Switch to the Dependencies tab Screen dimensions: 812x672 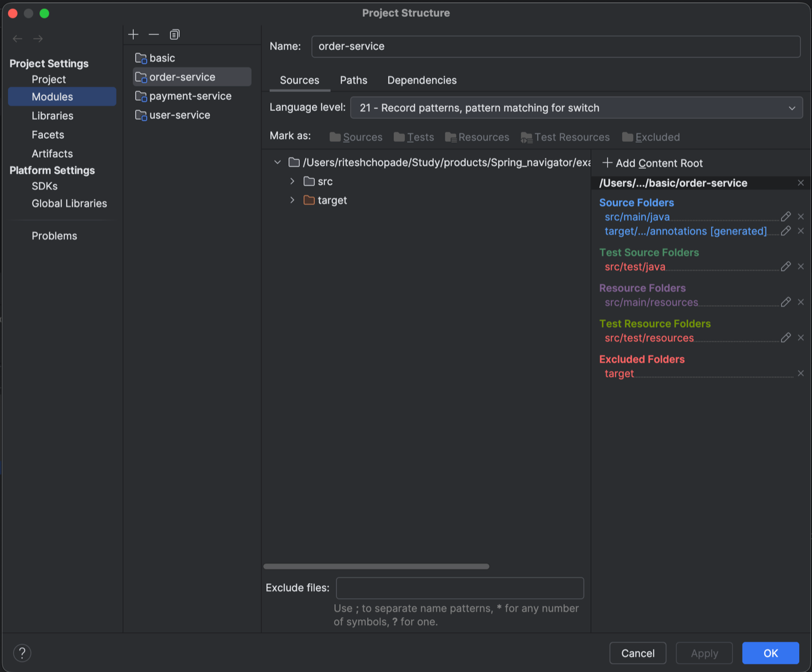tap(422, 80)
